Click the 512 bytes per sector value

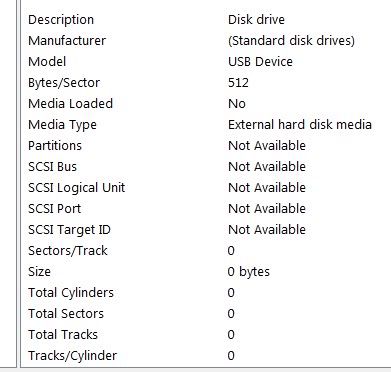(x=238, y=83)
